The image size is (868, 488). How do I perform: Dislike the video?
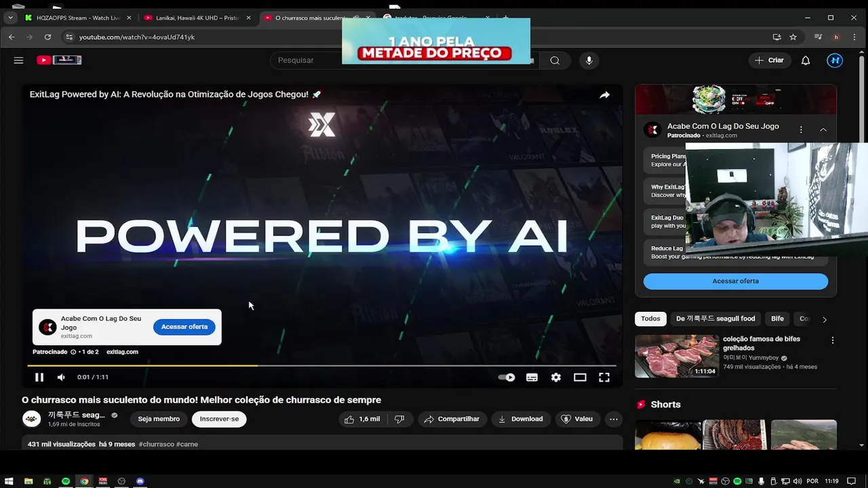399,419
